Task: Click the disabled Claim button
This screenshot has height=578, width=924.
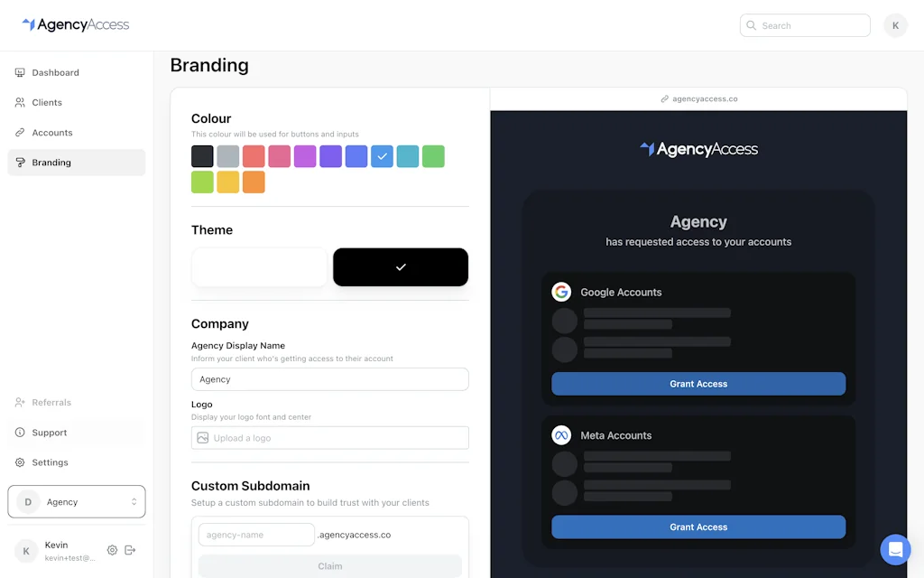Action: [x=329, y=565]
